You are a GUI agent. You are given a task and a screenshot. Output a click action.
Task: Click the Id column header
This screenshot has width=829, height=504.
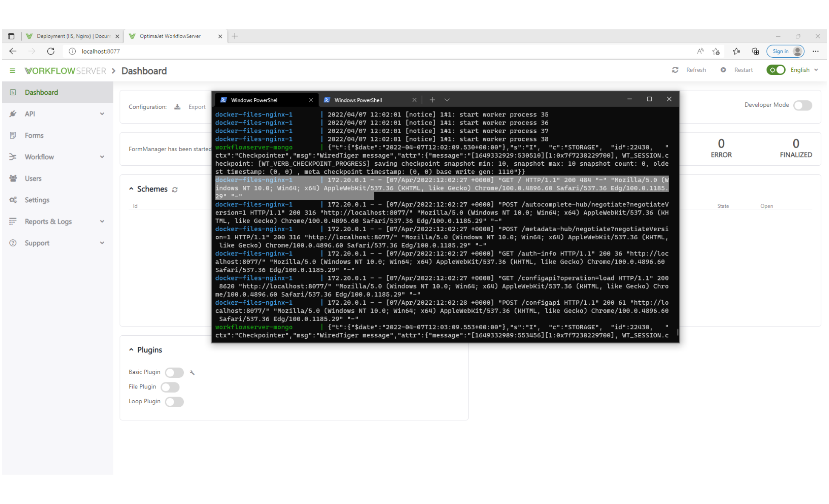click(135, 206)
